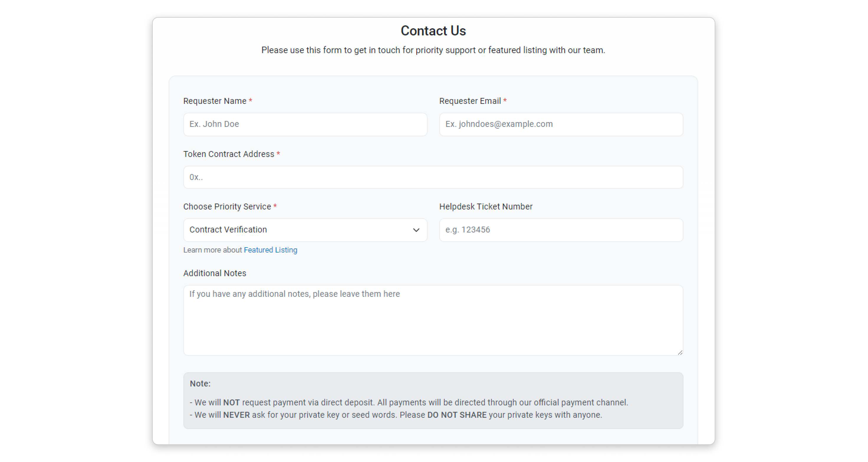This screenshot has width=868, height=462.
Task: Click the Additional Notes textarea resize handle
Action: click(x=680, y=353)
